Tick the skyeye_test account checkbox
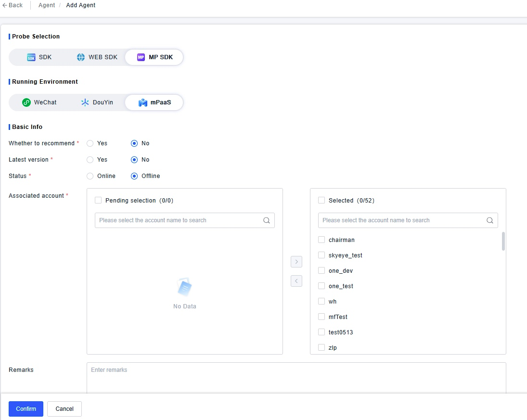This screenshot has width=527, height=420. (x=321, y=255)
